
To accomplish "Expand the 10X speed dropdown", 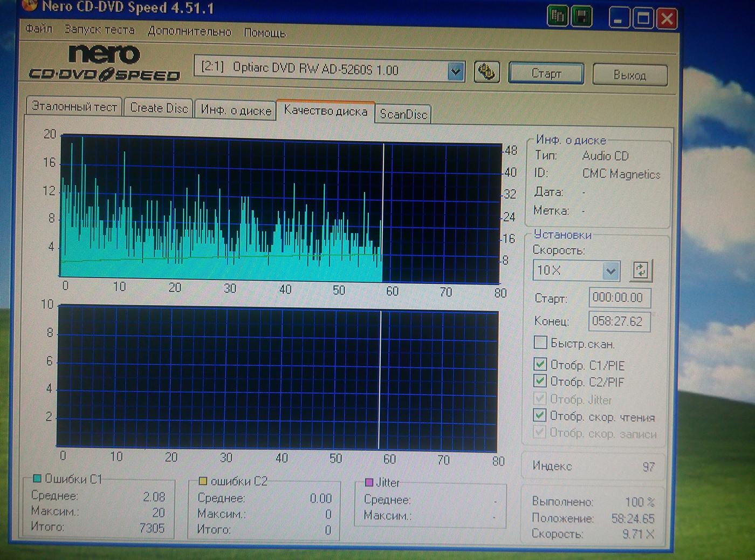I will (610, 270).
